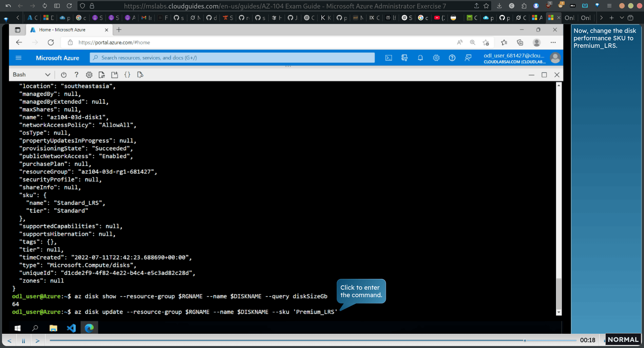644x348 pixels.
Task: Click Microsoft Azure home label
Action: tap(57, 58)
